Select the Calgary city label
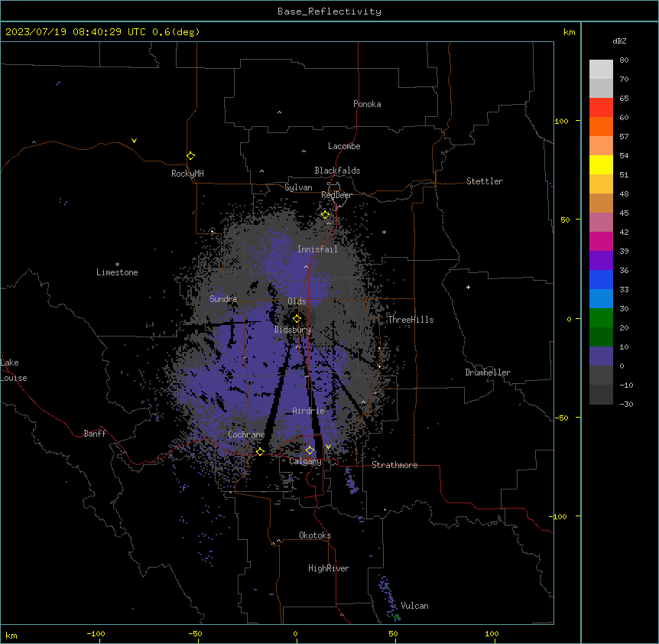This screenshot has height=644, width=659. click(x=305, y=461)
